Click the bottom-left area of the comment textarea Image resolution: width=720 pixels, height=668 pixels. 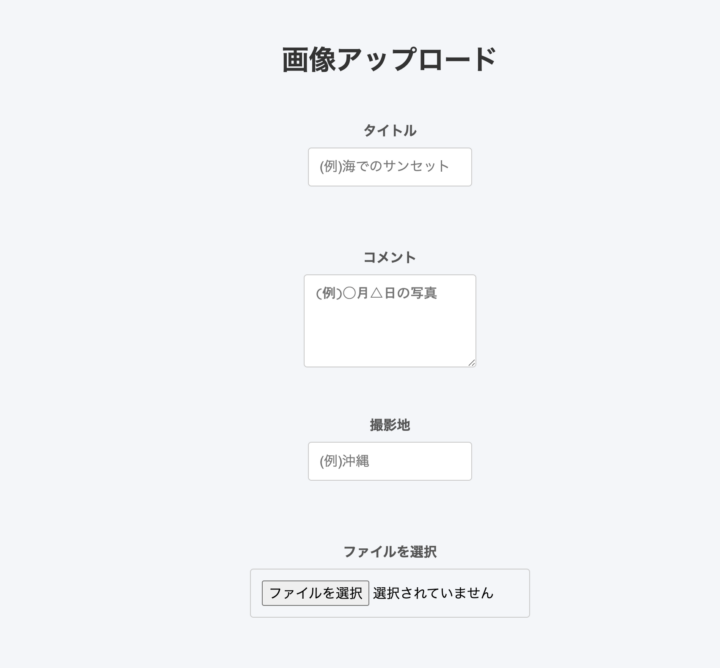[x=318, y=353]
